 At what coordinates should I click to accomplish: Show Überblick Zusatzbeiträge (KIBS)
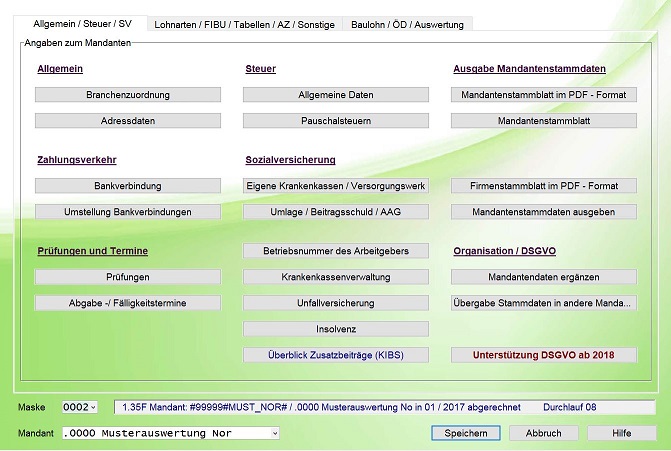(336, 355)
